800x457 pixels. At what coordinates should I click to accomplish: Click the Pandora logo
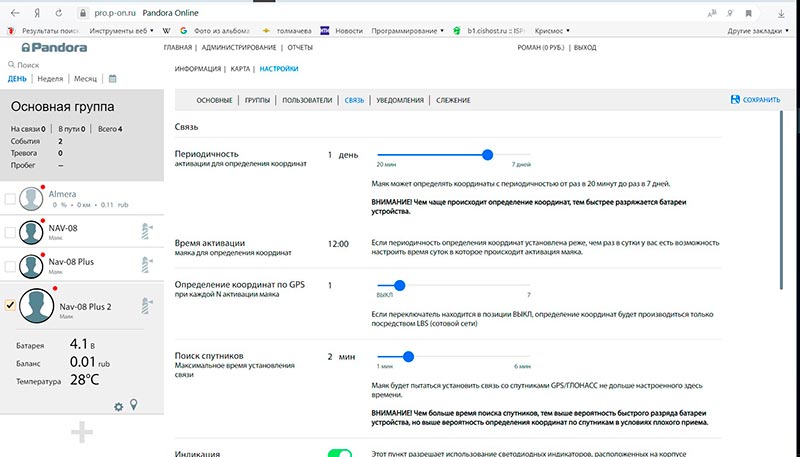pyautogui.click(x=52, y=48)
